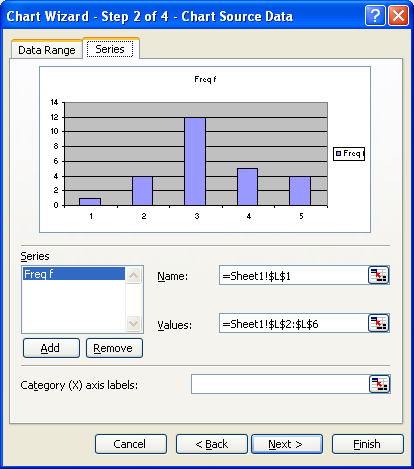This screenshot has height=469, width=414.
Task: Click the tallest bar in chart preview
Action: point(195,161)
